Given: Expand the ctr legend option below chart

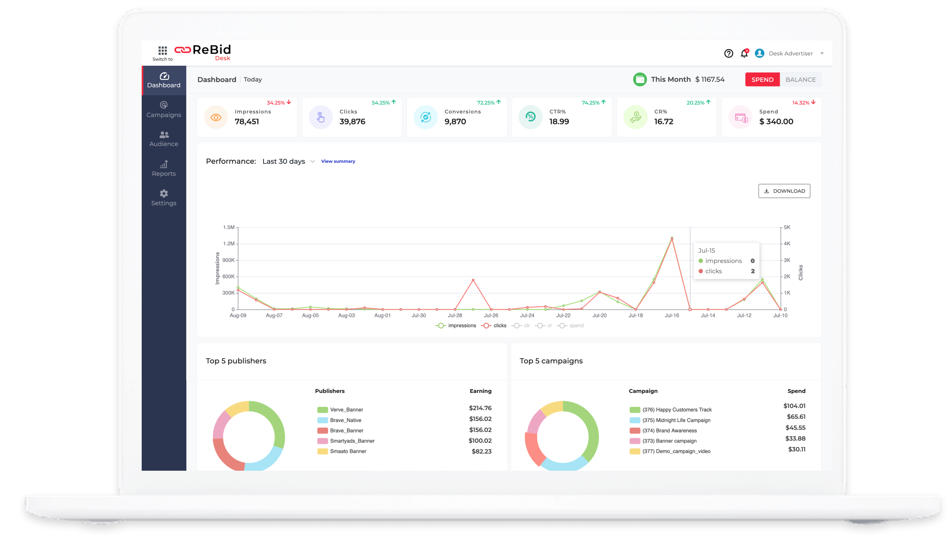Looking at the screenshot, I should (x=521, y=325).
